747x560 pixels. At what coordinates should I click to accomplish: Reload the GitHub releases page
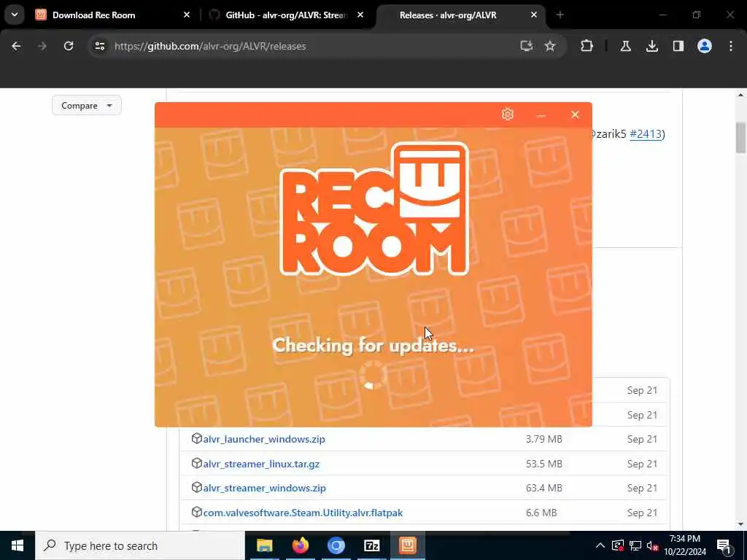point(69,46)
